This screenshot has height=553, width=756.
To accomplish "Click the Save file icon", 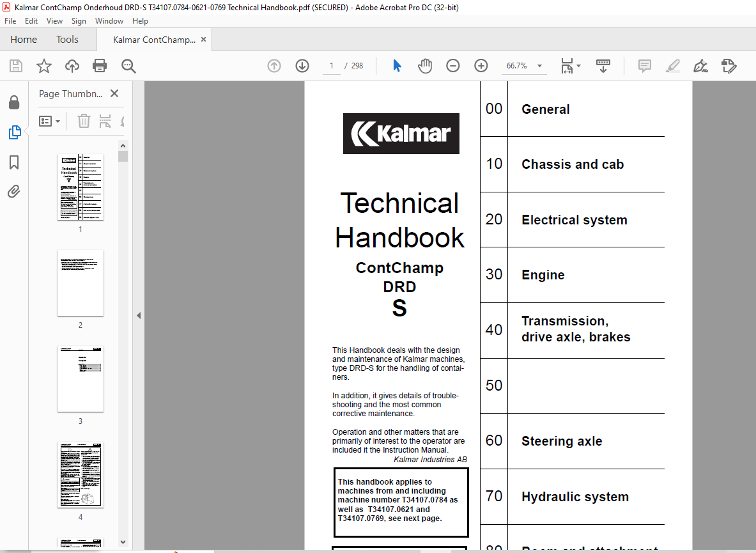I will pos(16,66).
